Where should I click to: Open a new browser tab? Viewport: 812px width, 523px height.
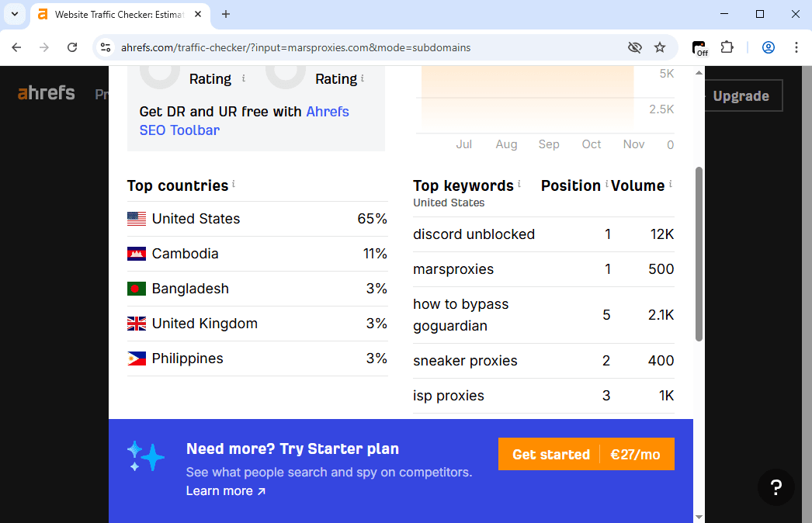point(226,14)
